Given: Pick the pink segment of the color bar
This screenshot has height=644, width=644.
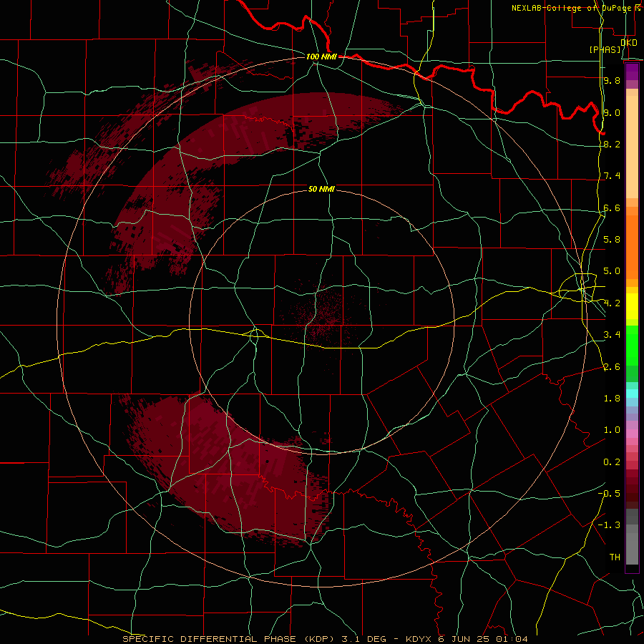Looking at the screenshot, I should pyautogui.click(x=632, y=434).
